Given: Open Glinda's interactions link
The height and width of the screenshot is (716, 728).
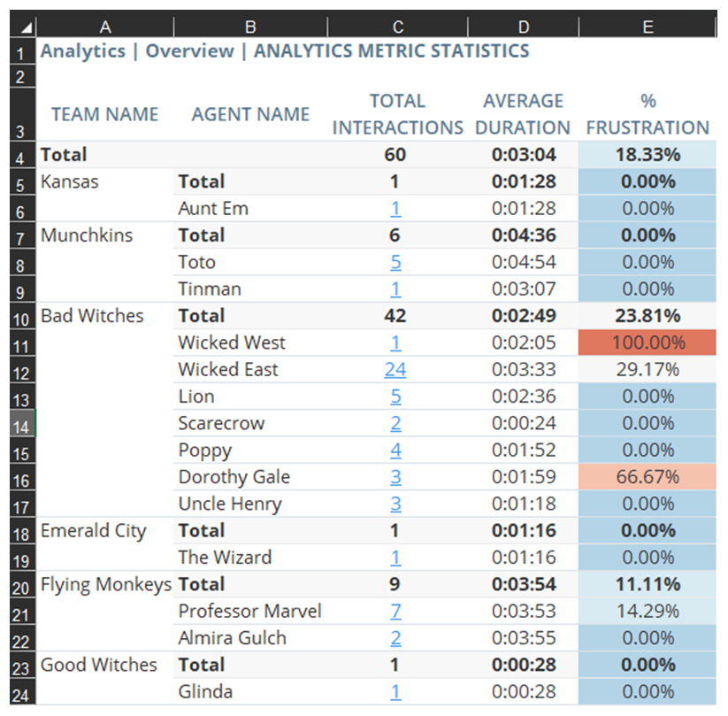Looking at the screenshot, I should click(x=395, y=692).
